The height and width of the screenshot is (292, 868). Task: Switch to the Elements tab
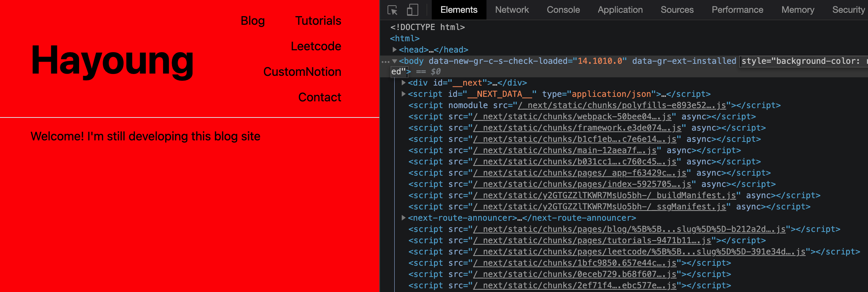pyautogui.click(x=459, y=10)
